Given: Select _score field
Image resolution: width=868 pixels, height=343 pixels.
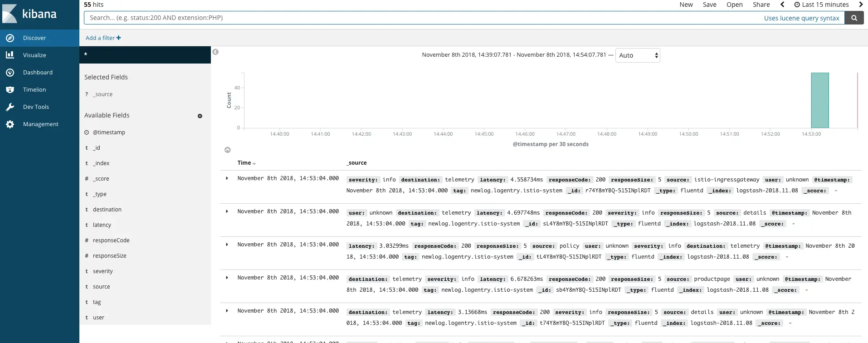Looking at the screenshot, I should tap(101, 179).
